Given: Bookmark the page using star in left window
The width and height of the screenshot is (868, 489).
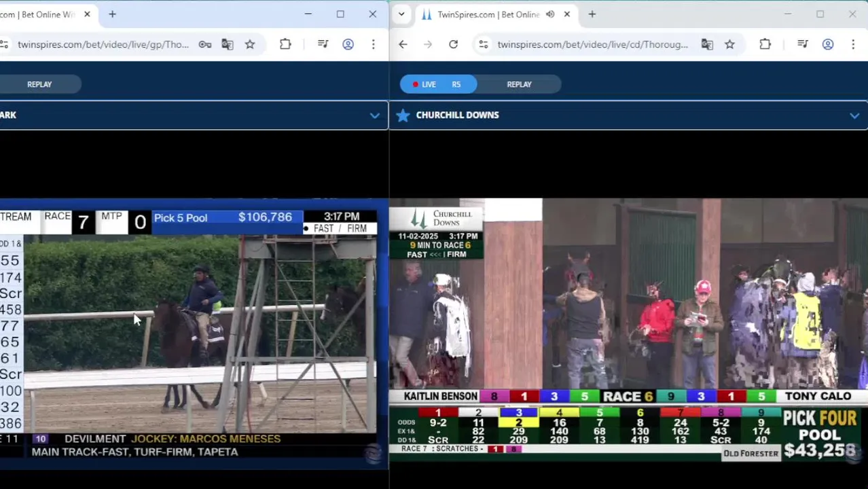Looking at the screenshot, I should (250, 44).
